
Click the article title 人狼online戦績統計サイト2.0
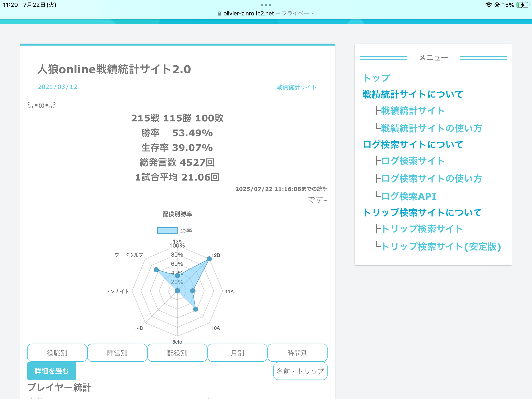pos(114,69)
